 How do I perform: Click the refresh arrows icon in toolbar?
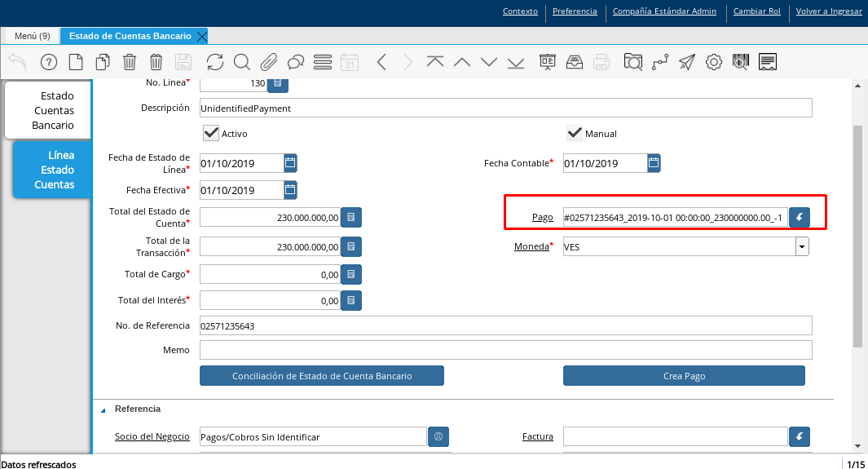click(x=215, y=62)
